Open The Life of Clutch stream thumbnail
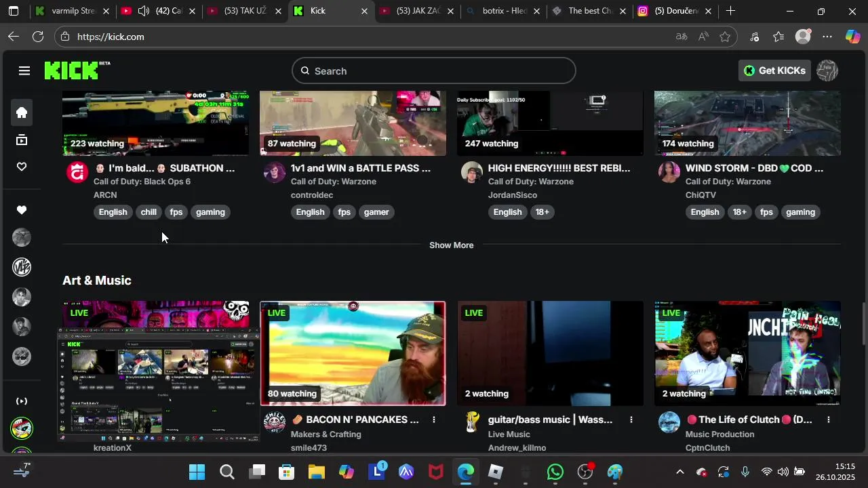Image resolution: width=868 pixels, height=488 pixels. (x=747, y=353)
